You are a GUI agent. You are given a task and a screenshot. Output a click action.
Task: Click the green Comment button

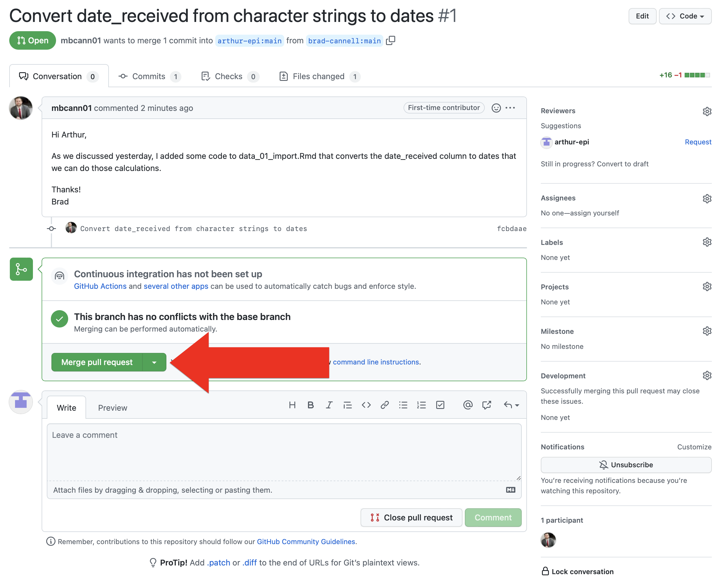click(x=493, y=517)
